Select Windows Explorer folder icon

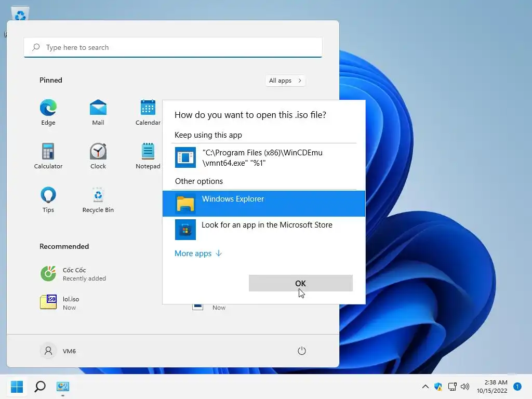pyautogui.click(x=185, y=204)
